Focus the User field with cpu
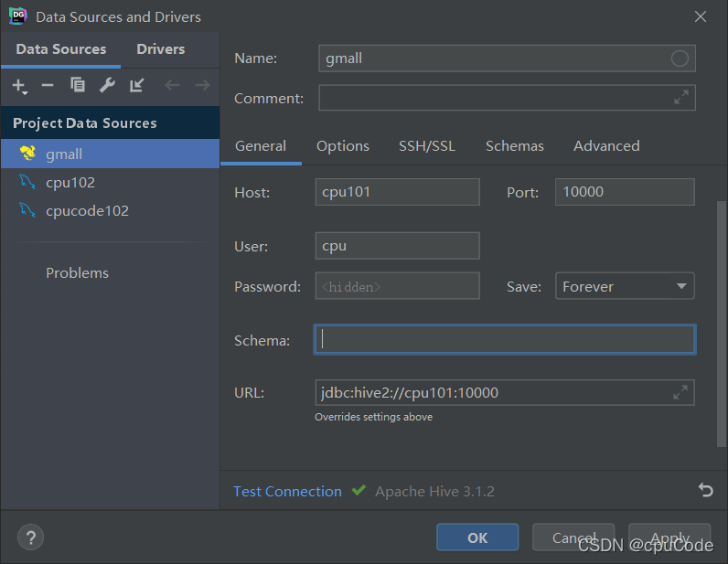 398,246
